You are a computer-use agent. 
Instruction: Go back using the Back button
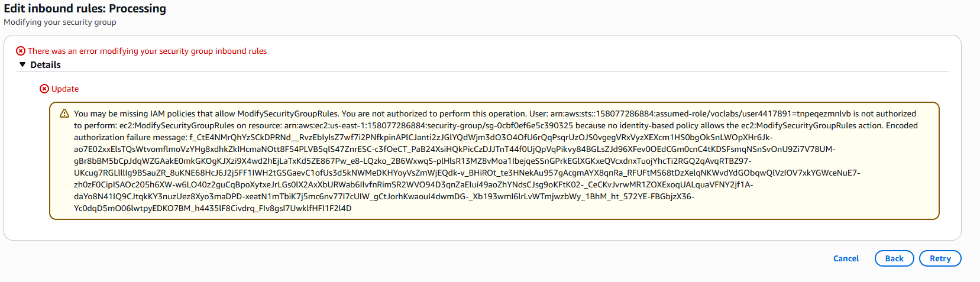tap(894, 258)
